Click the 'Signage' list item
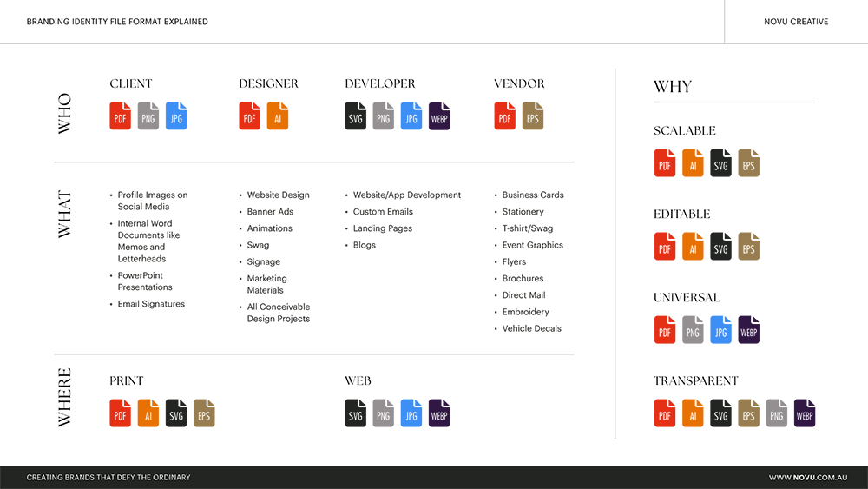 (264, 262)
